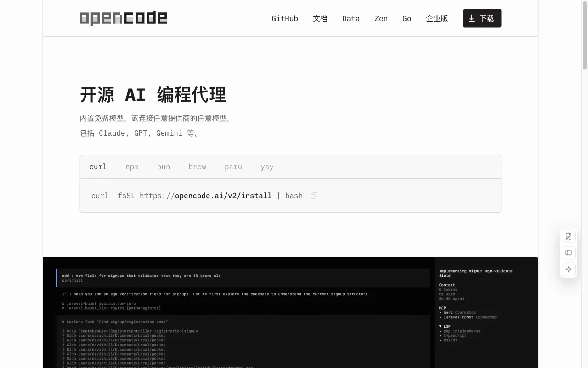Click the heading "开源 AI 编程代理"
Viewport: 588px width, 368px height.
point(153,95)
